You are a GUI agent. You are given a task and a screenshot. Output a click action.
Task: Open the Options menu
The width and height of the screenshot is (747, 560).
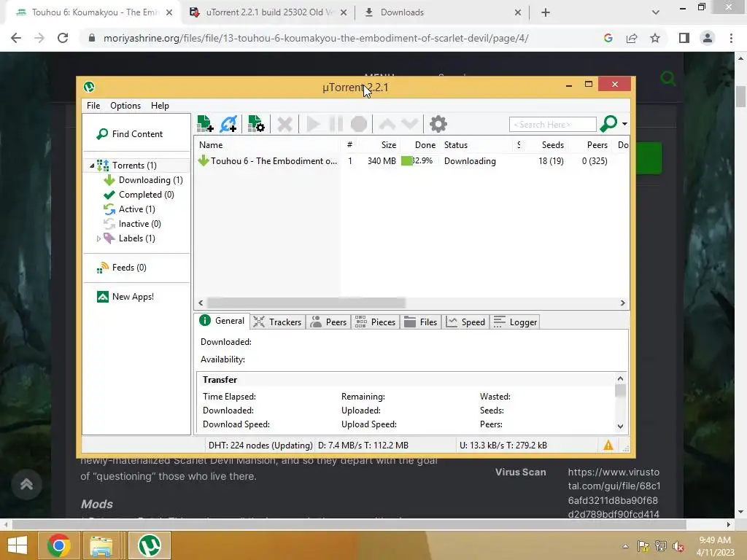125,106
